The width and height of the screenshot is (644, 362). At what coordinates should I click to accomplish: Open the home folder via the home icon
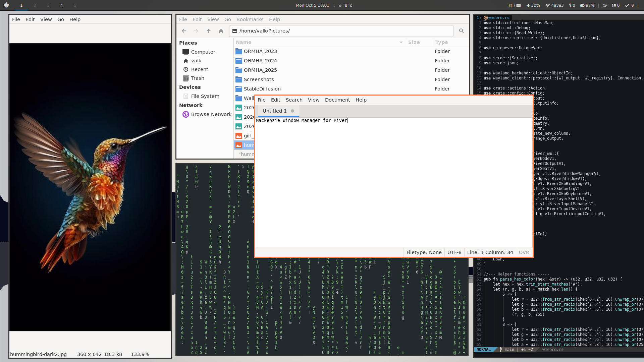tap(221, 31)
